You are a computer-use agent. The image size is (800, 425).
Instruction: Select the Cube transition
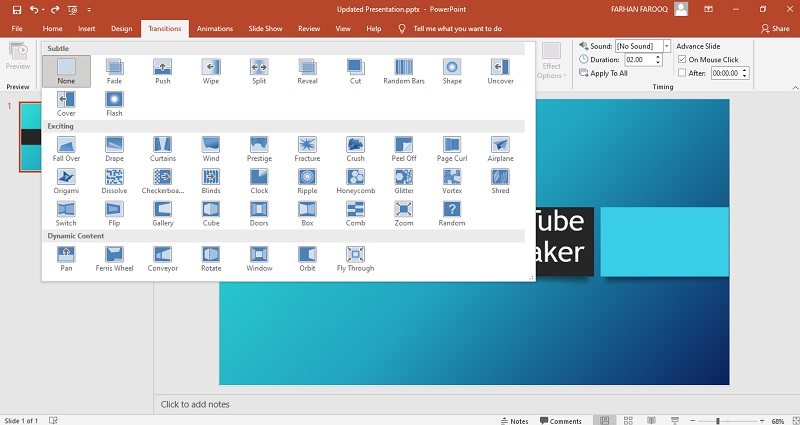211,213
